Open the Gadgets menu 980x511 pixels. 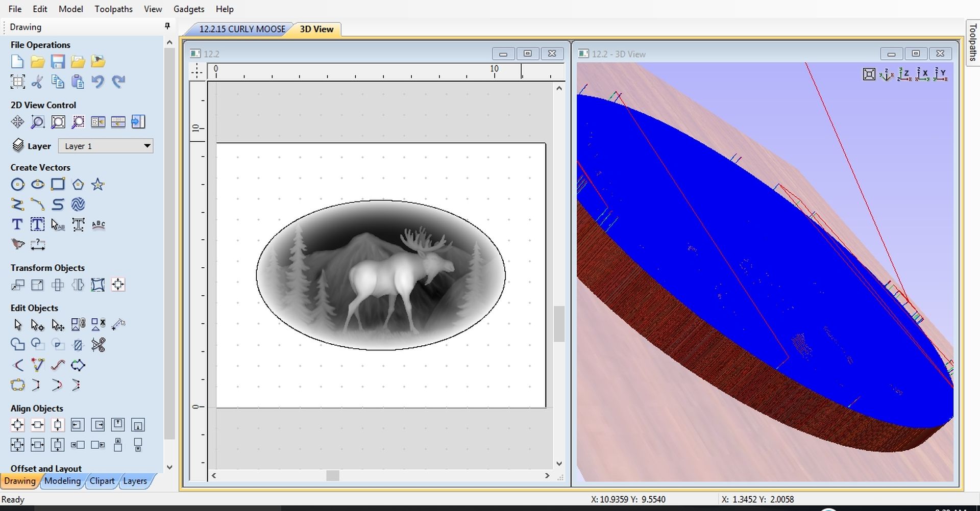tap(189, 9)
